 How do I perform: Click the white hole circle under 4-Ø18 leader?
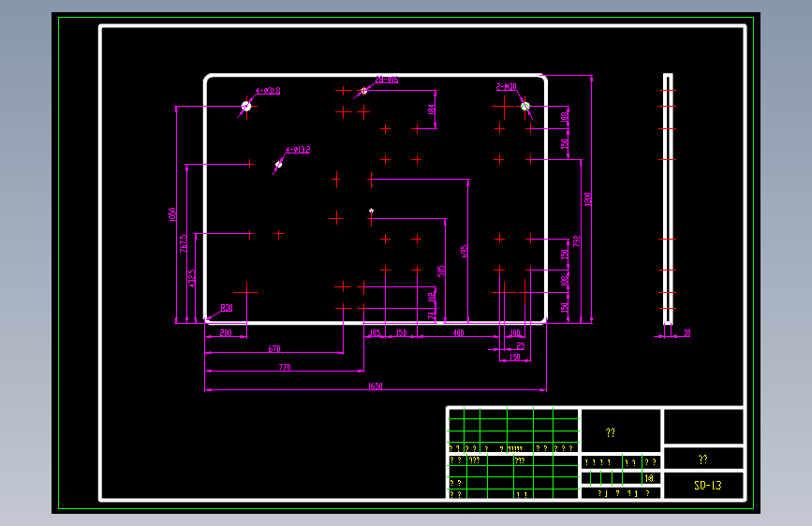point(246,106)
